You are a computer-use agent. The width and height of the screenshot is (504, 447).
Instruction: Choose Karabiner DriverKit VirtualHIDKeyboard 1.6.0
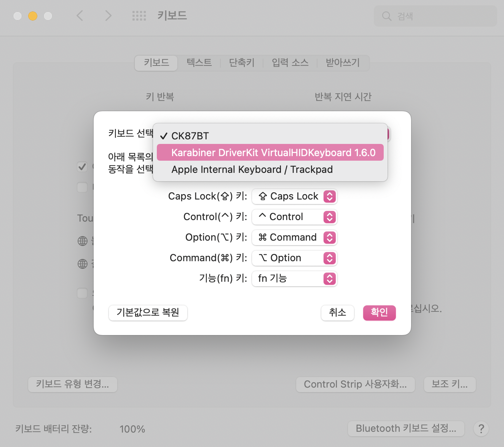point(270,153)
